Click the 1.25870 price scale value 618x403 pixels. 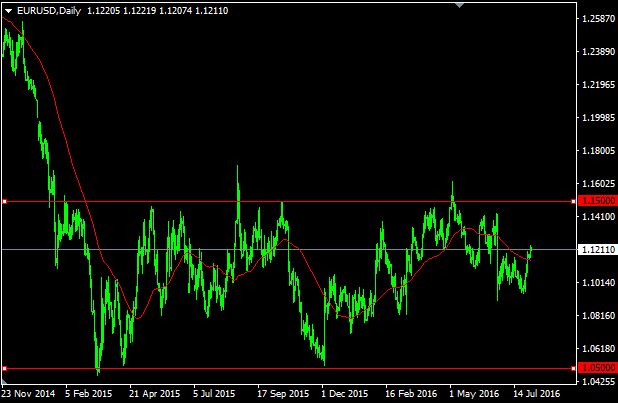tap(598, 19)
